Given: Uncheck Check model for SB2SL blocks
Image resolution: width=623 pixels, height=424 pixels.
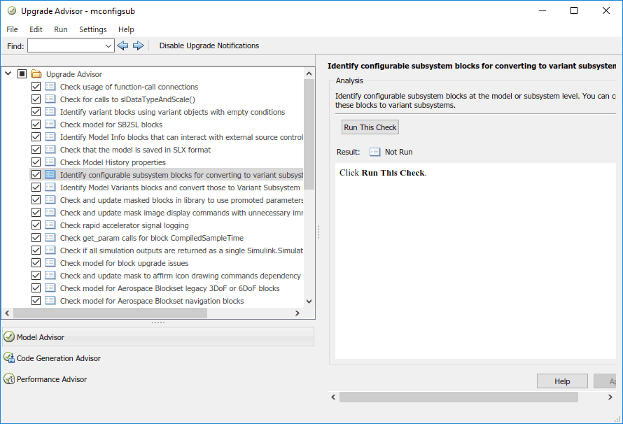Looking at the screenshot, I should [36, 124].
